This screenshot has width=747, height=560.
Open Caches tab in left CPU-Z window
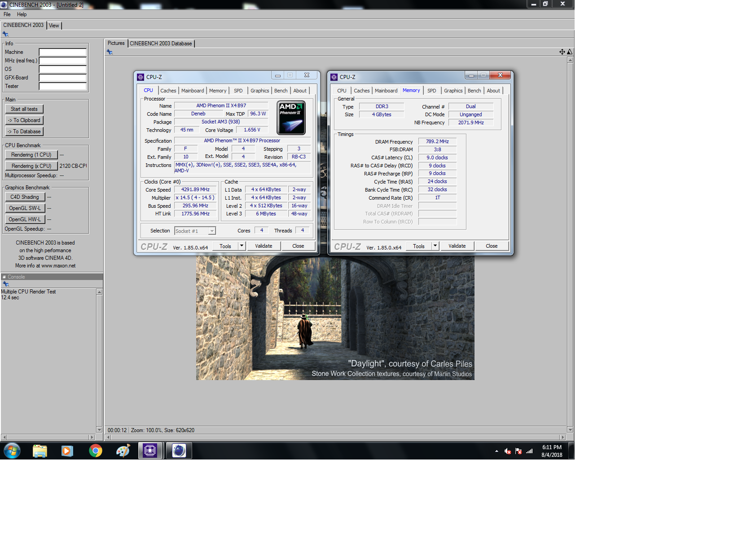coord(168,91)
